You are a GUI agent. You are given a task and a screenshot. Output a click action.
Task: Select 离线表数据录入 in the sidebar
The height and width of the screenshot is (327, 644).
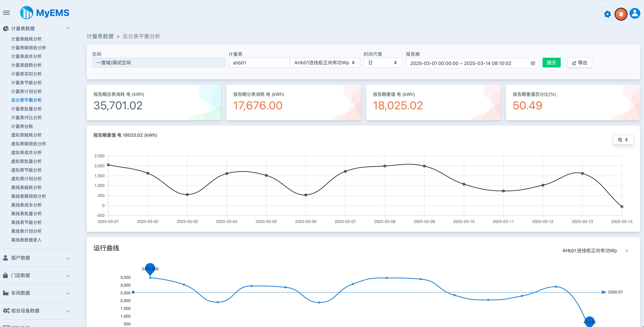pos(26,240)
